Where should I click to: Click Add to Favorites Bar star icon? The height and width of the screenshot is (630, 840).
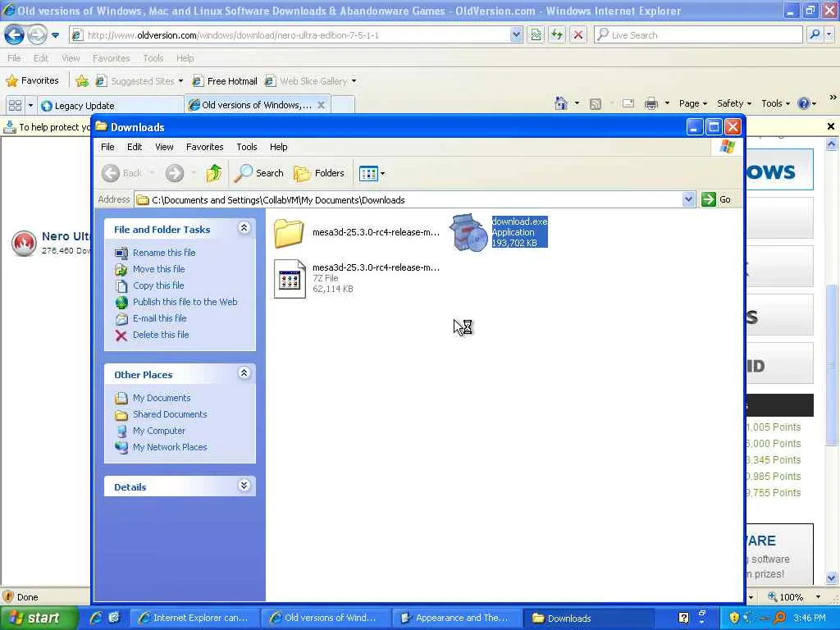pyautogui.click(x=82, y=81)
